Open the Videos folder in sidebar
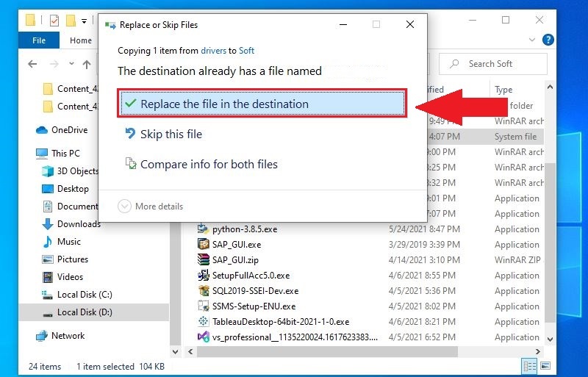 click(62, 277)
